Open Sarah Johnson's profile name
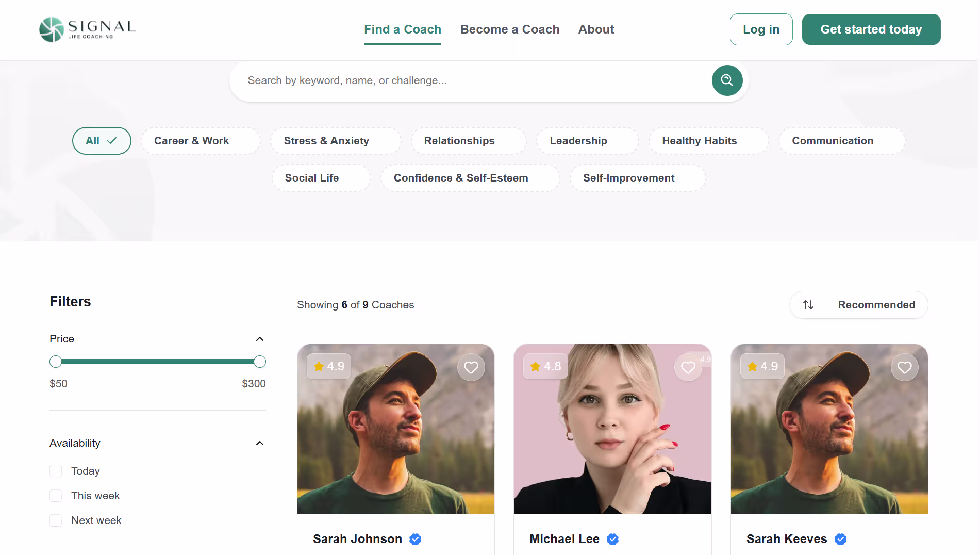This screenshot has width=980, height=555. [357, 539]
